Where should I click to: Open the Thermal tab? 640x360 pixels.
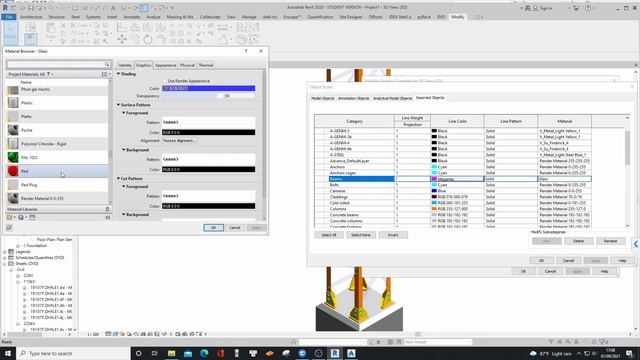206,65
